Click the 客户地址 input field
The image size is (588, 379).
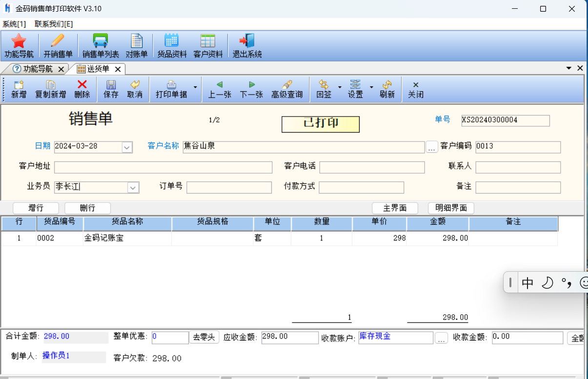(163, 167)
